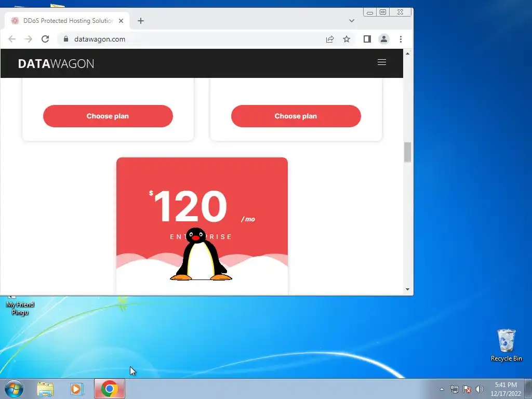Click the DATAWAGON logo

[56, 64]
